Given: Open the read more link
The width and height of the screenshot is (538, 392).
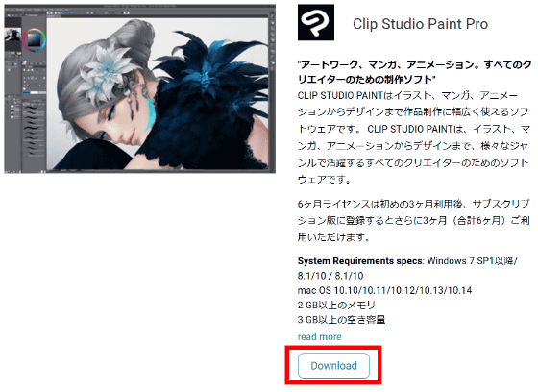Looking at the screenshot, I should [x=319, y=336].
